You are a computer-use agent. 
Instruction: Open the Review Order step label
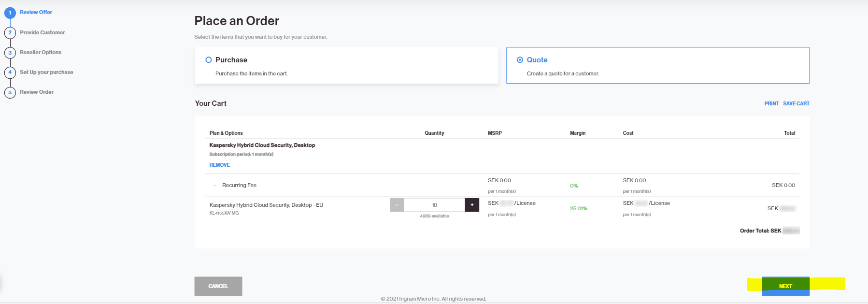pyautogui.click(x=37, y=92)
